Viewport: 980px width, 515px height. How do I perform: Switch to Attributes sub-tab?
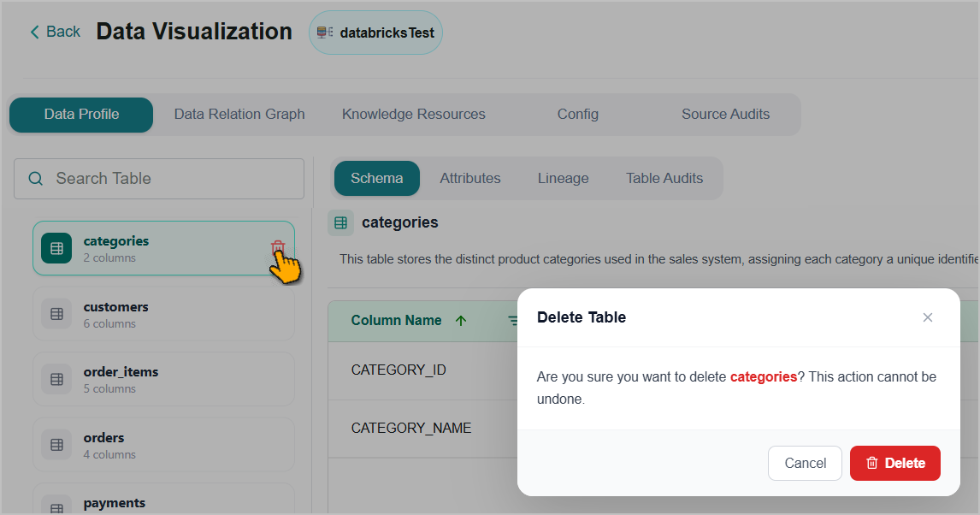470,178
